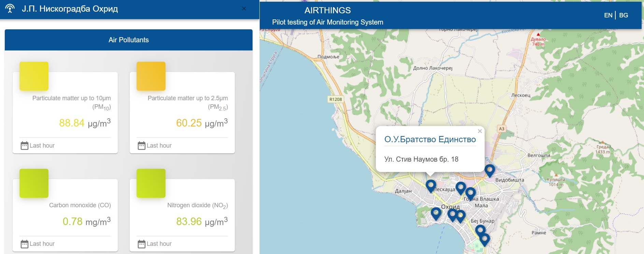The height and width of the screenshot is (254, 644).
Task: Click the green Carbon monoxide color indicator
Action: 34,183
